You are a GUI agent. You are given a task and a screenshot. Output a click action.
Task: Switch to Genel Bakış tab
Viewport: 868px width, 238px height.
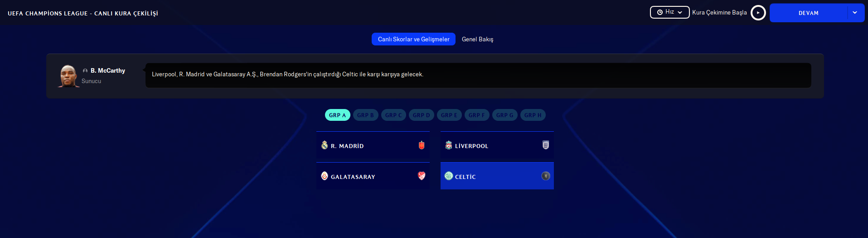(x=477, y=40)
